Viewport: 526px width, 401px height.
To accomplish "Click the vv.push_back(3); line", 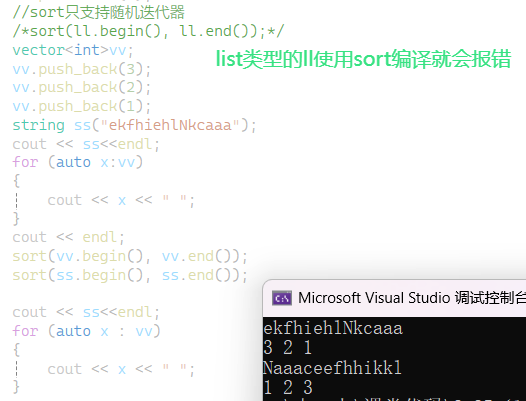I will 82,69.
